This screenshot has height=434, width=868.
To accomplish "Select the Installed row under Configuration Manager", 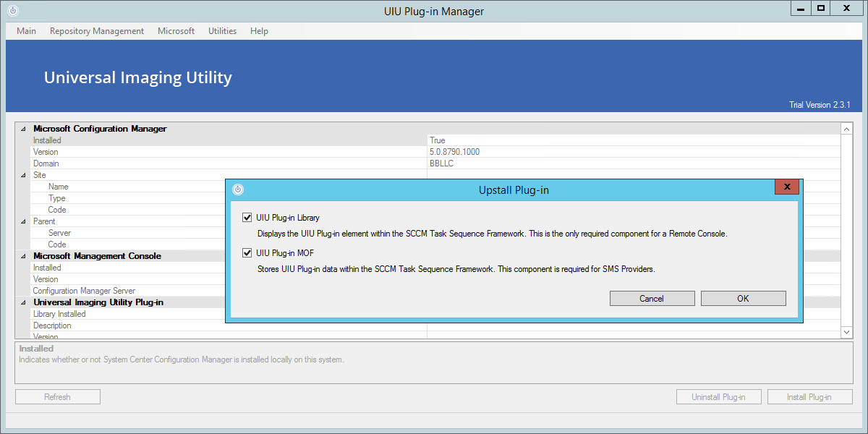I will 435,140.
